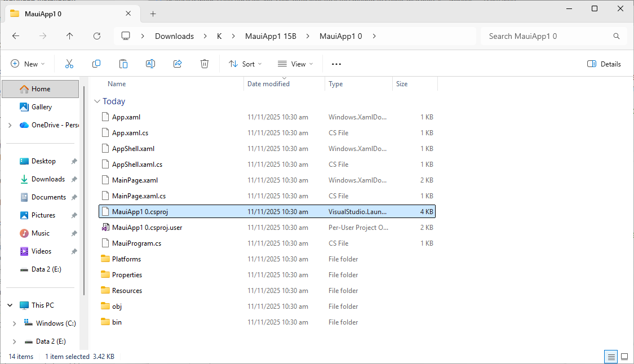Switch to details list view icon

pos(611,357)
